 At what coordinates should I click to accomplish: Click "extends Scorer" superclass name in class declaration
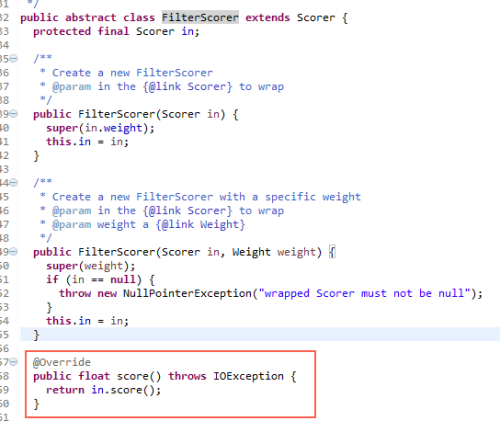(316, 17)
